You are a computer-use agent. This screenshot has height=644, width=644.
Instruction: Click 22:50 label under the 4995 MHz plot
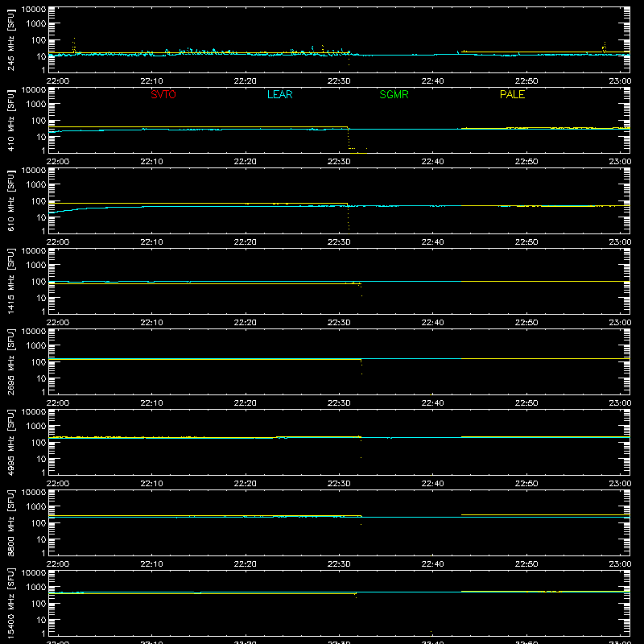pos(526,484)
